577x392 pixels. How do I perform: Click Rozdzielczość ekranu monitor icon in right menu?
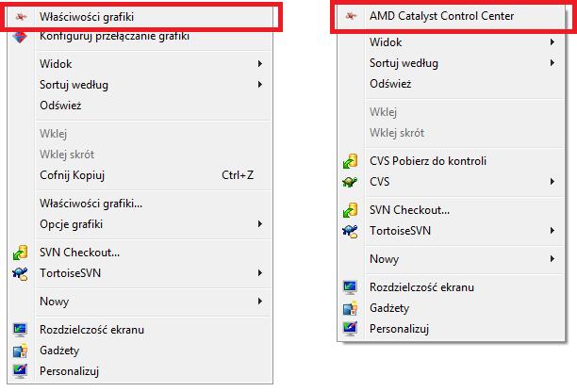click(351, 287)
